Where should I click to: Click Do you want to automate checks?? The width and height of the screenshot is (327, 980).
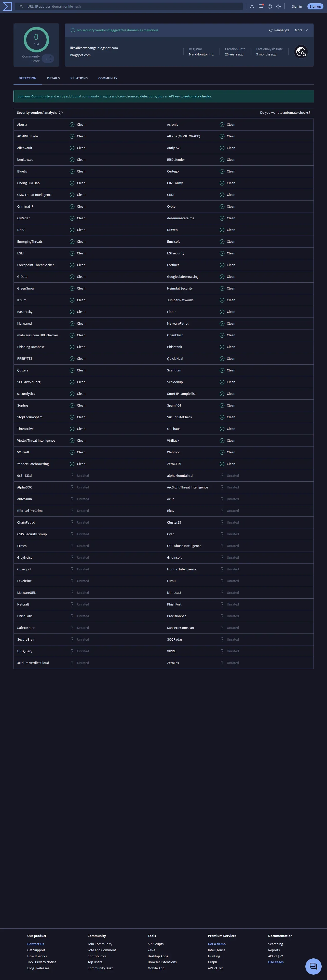(285, 113)
